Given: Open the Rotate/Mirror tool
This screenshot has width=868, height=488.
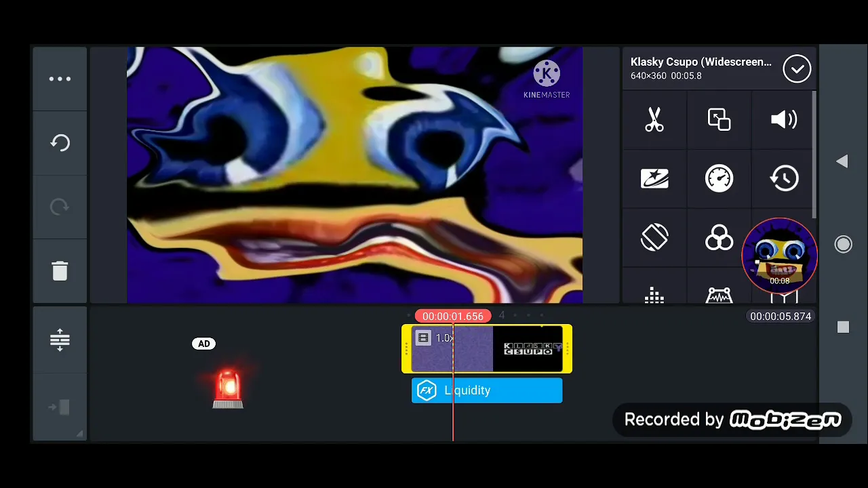Looking at the screenshot, I should (x=654, y=238).
